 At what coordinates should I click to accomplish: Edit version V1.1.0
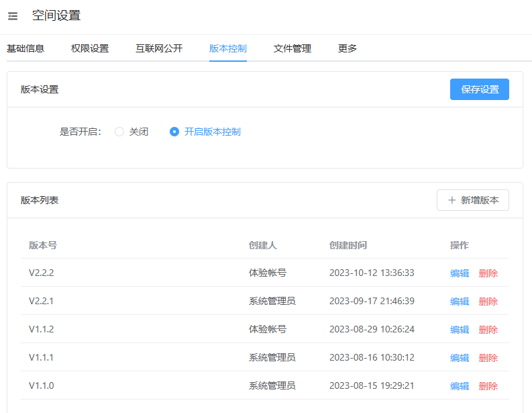[460, 386]
